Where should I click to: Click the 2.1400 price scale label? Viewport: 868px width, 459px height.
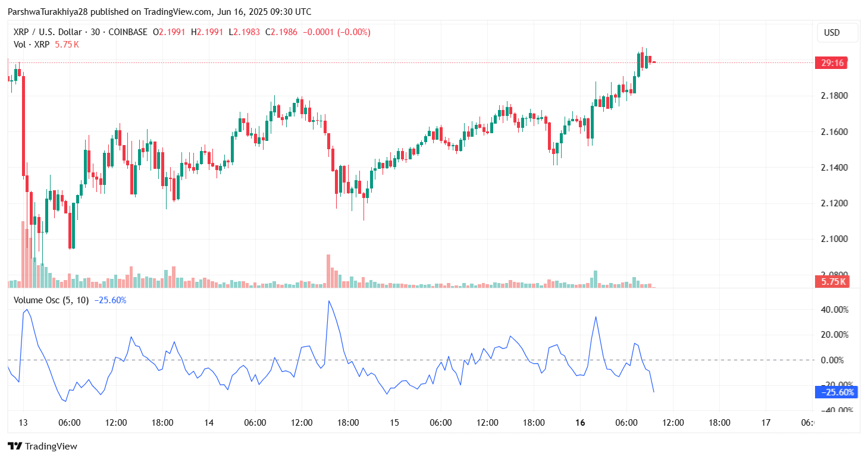click(x=833, y=168)
